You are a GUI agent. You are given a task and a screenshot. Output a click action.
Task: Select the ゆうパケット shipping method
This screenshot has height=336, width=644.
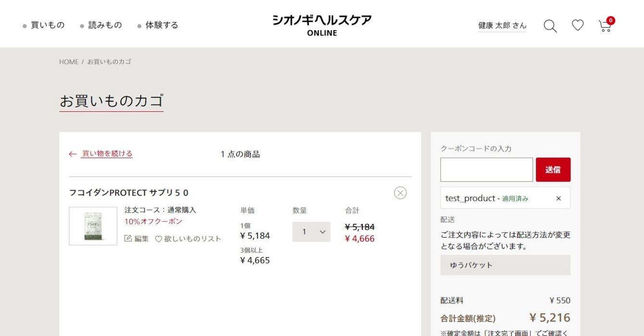(x=506, y=265)
